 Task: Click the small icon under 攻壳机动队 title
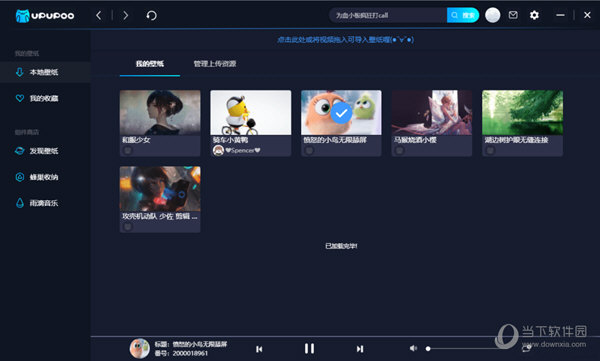tap(127, 227)
